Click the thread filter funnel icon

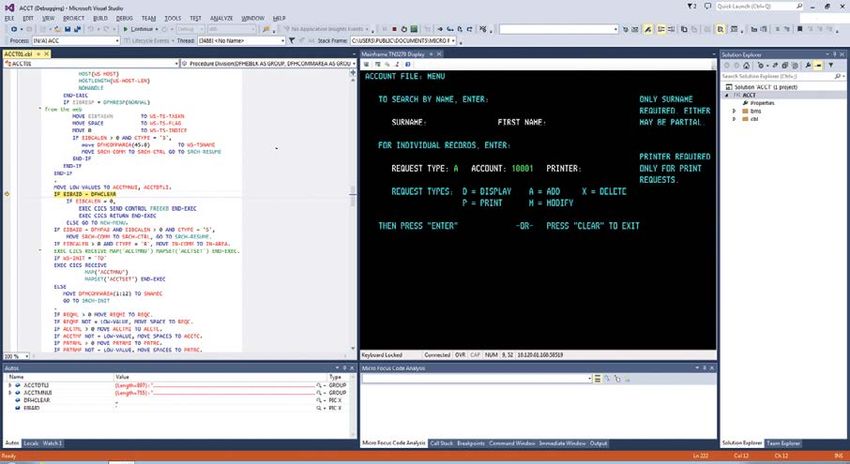pos(292,41)
